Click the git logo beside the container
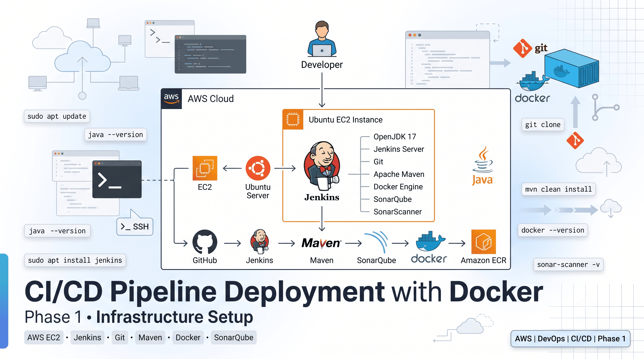 click(x=530, y=48)
